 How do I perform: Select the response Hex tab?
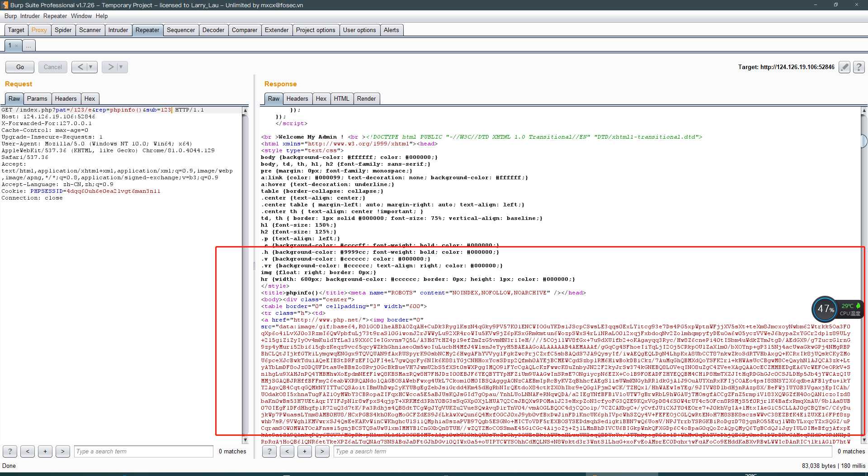click(x=321, y=99)
